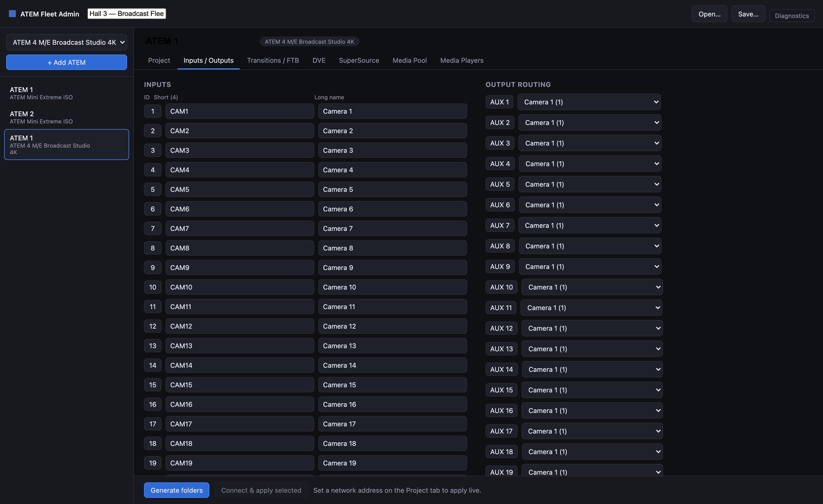
Task: Open the AUX 17 source dropdown
Action: [592, 431]
